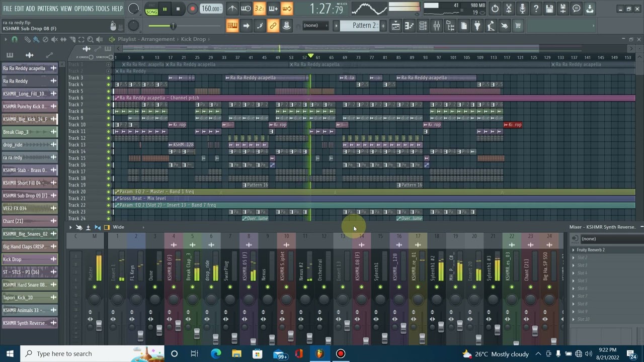Image resolution: width=644 pixels, height=362 pixels.
Task: Open the help question mark icon
Action: click(x=536, y=9)
